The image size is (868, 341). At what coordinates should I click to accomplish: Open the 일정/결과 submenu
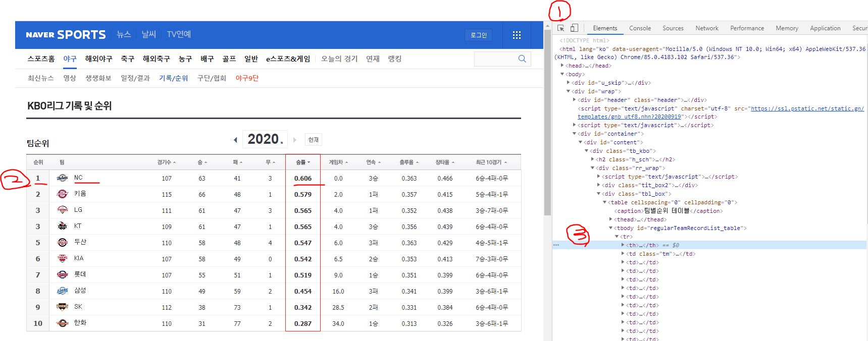coord(135,78)
